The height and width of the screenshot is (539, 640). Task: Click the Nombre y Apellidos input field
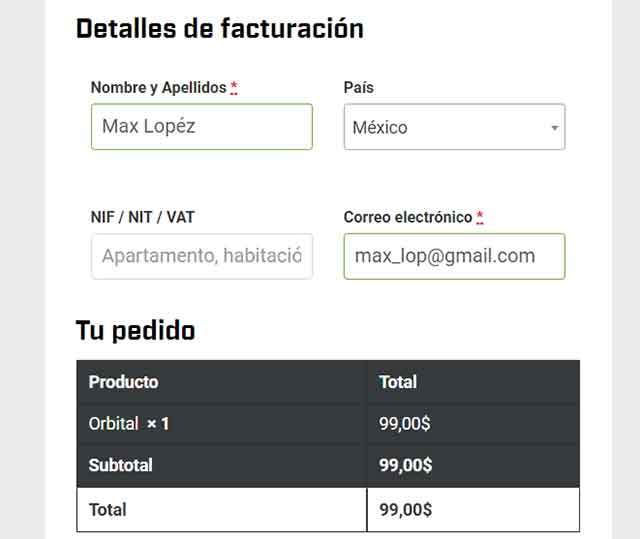[x=201, y=127]
